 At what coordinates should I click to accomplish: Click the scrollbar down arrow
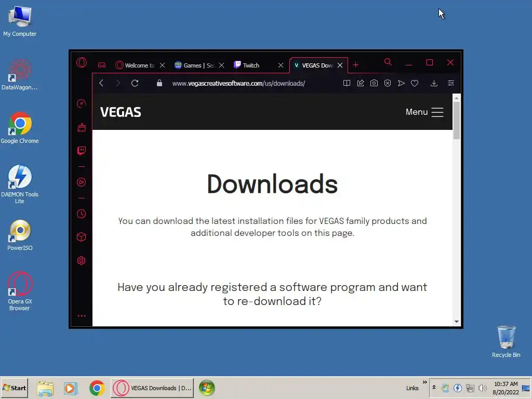point(457,322)
